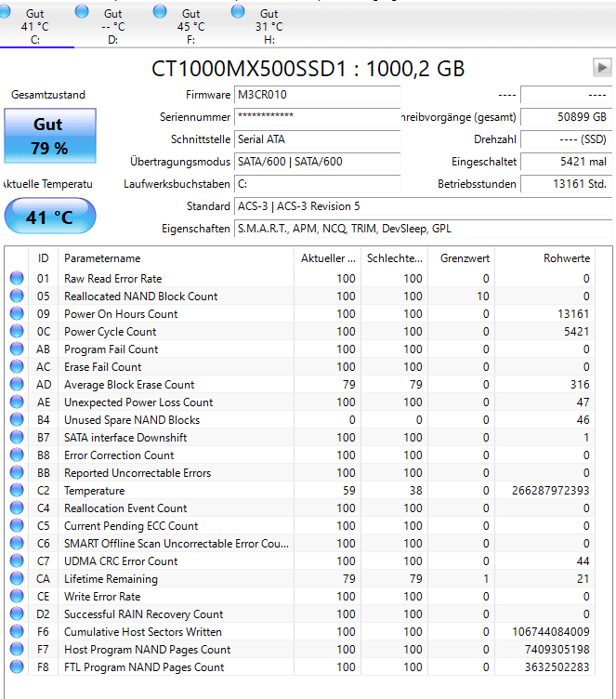The height and width of the screenshot is (699, 616).
Task: Click the total writes value 50899 GB
Action: (x=566, y=117)
